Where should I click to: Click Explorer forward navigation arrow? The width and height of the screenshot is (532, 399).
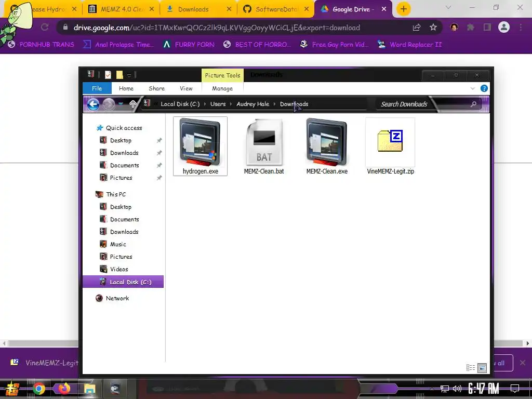pyautogui.click(x=109, y=104)
